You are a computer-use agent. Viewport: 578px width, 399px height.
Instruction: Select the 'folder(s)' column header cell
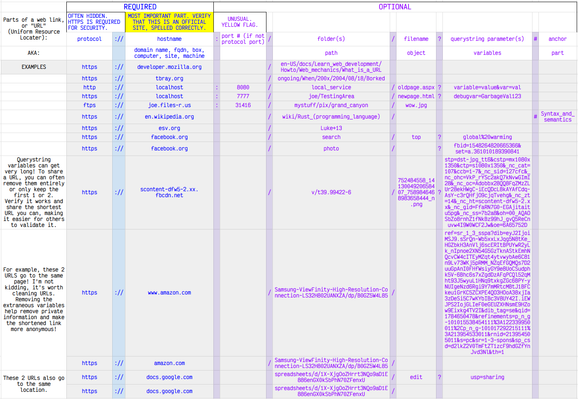point(331,39)
